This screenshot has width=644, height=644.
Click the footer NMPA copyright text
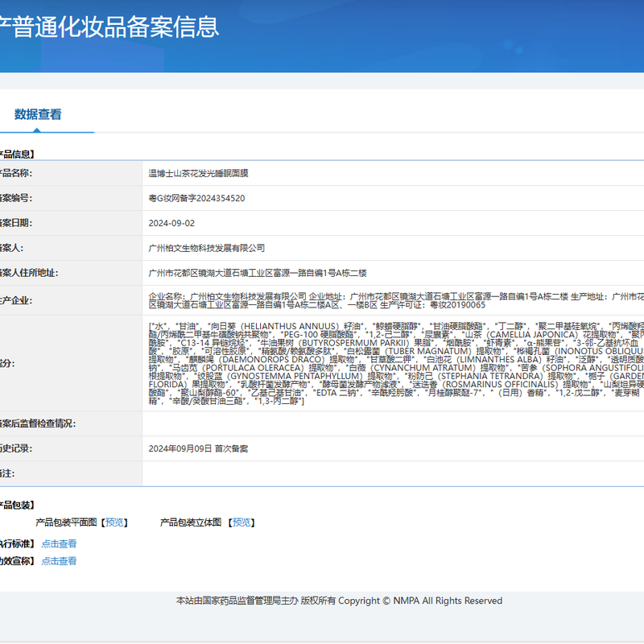click(339, 601)
